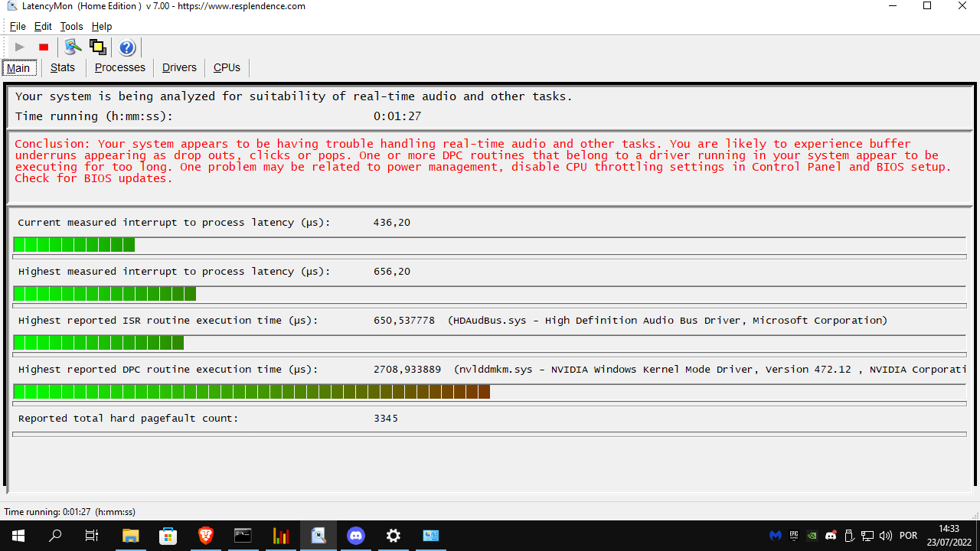Click the LatencyMon taskbar icon

pyautogui.click(x=318, y=536)
